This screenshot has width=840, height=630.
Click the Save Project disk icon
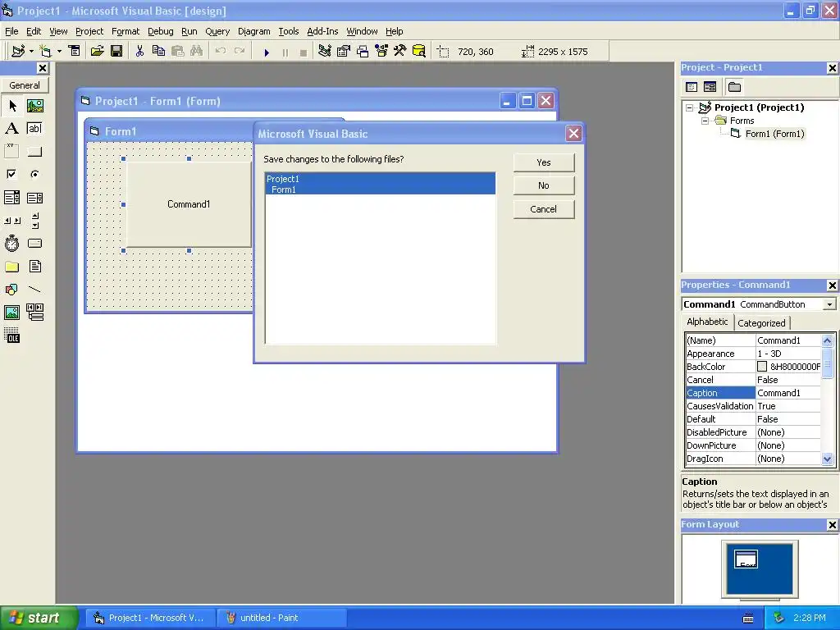tap(116, 52)
